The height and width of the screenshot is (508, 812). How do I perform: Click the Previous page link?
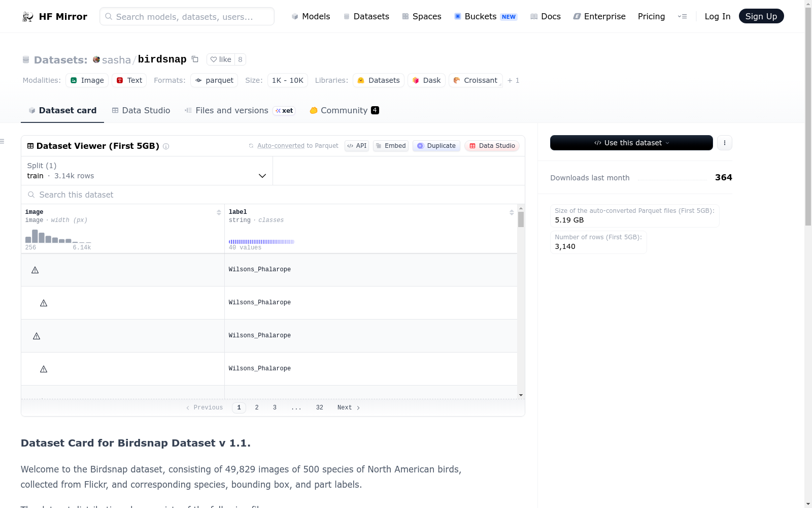205,408
